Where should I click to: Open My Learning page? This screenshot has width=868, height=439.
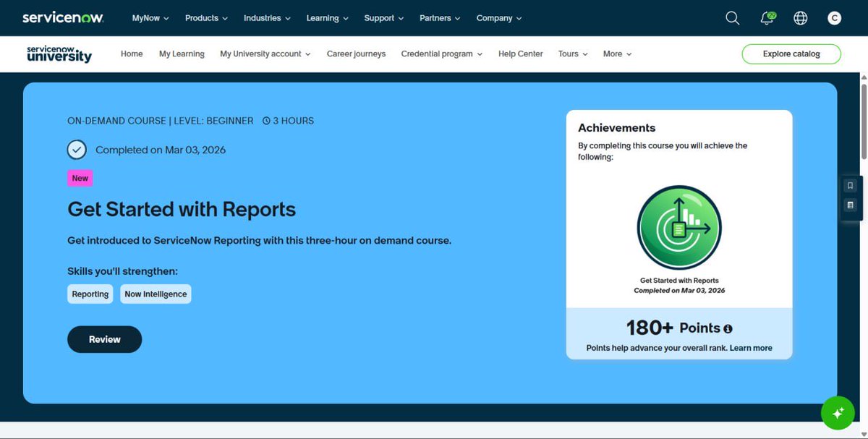(x=182, y=54)
